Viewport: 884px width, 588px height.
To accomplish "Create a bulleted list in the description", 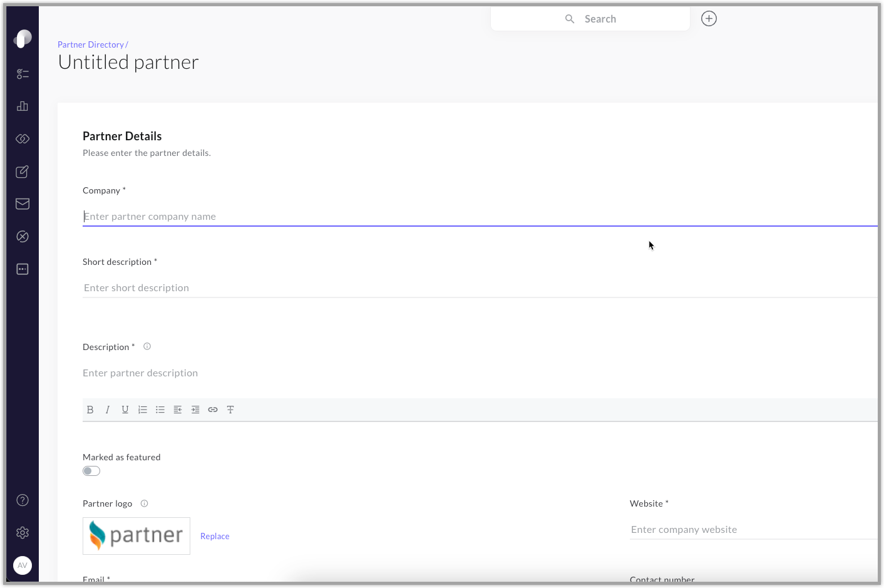I will [x=160, y=409].
